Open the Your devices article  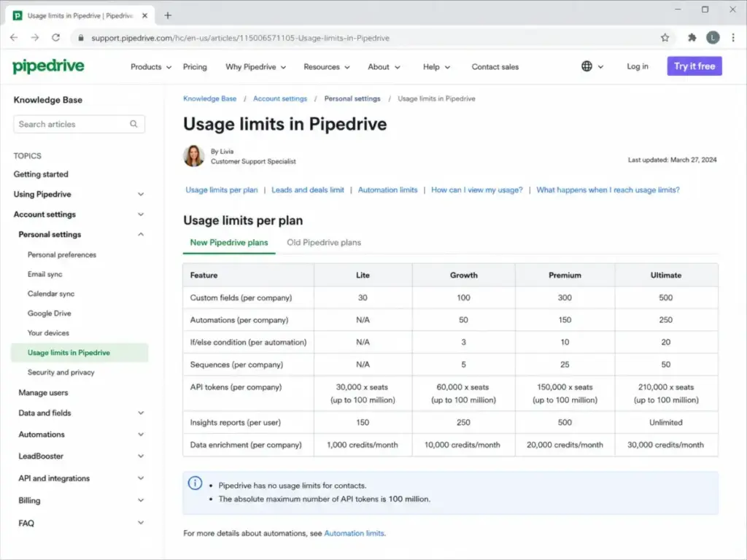pos(48,332)
